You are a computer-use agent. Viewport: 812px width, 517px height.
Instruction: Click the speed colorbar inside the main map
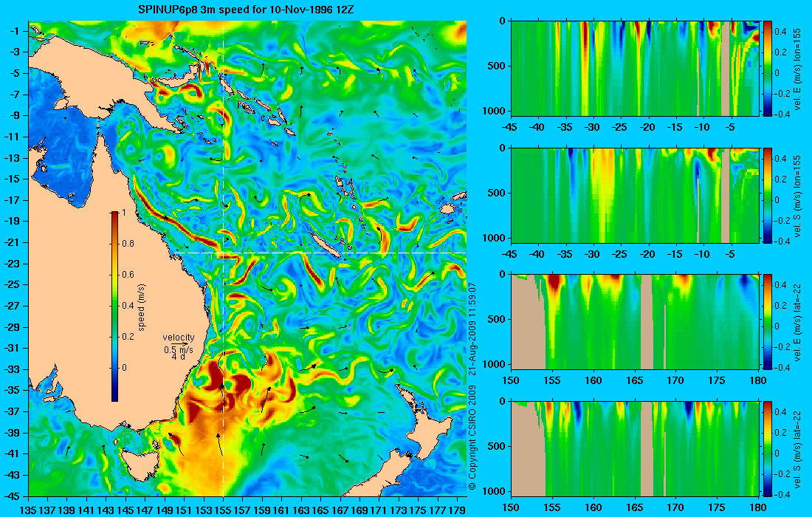[115, 306]
